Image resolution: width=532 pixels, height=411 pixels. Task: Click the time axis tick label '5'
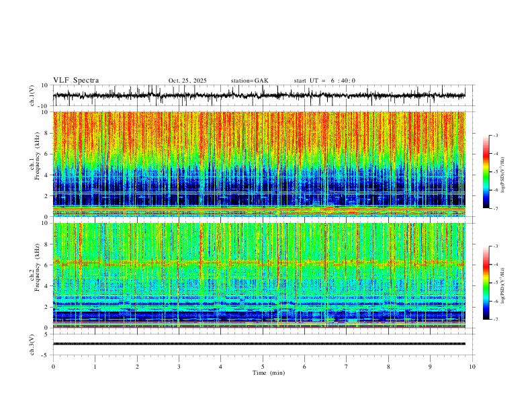[x=263, y=367]
